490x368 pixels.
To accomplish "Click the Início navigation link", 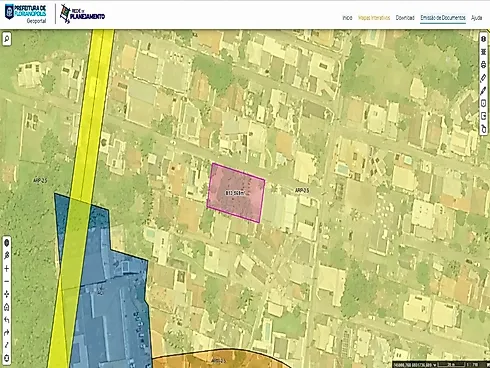I will pos(347,18).
